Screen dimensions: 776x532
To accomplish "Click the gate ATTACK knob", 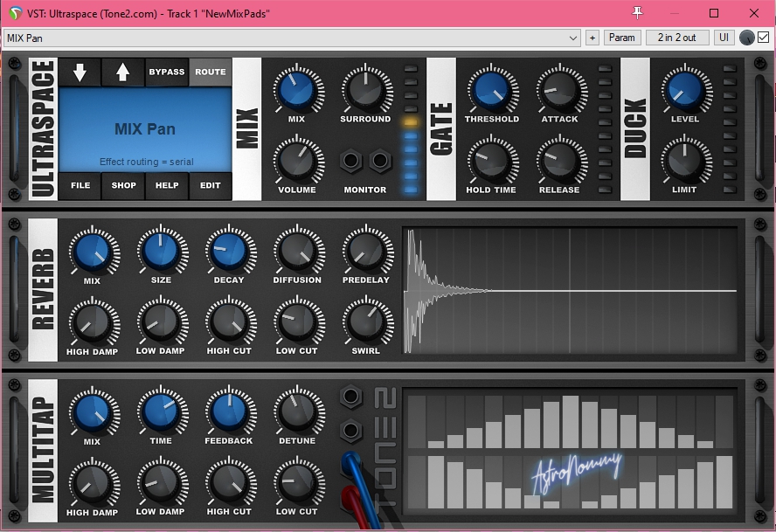I will (x=560, y=91).
